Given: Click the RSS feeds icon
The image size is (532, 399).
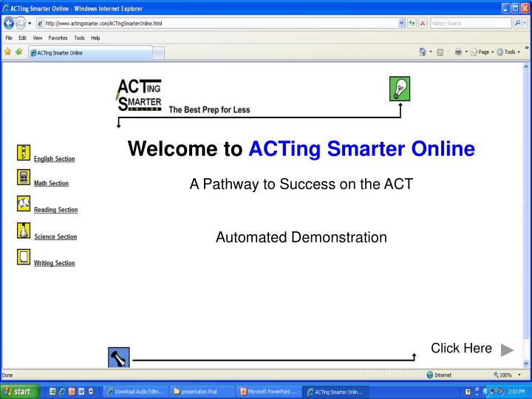Looking at the screenshot, I should point(440,52).
